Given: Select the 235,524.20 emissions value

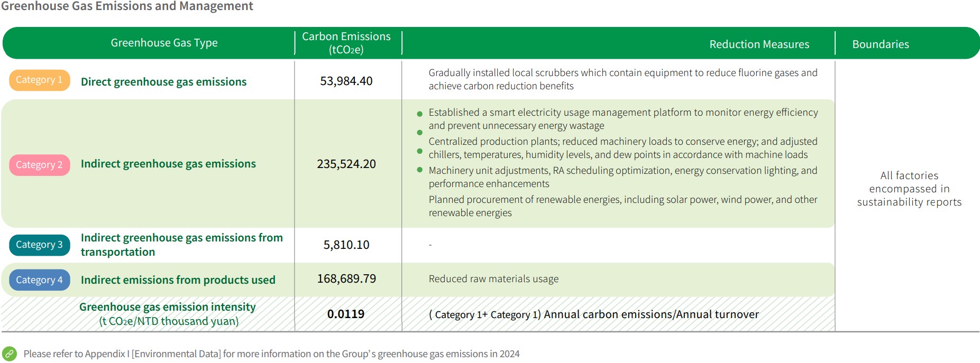Looking at the screenshot, I should (346, 164).
